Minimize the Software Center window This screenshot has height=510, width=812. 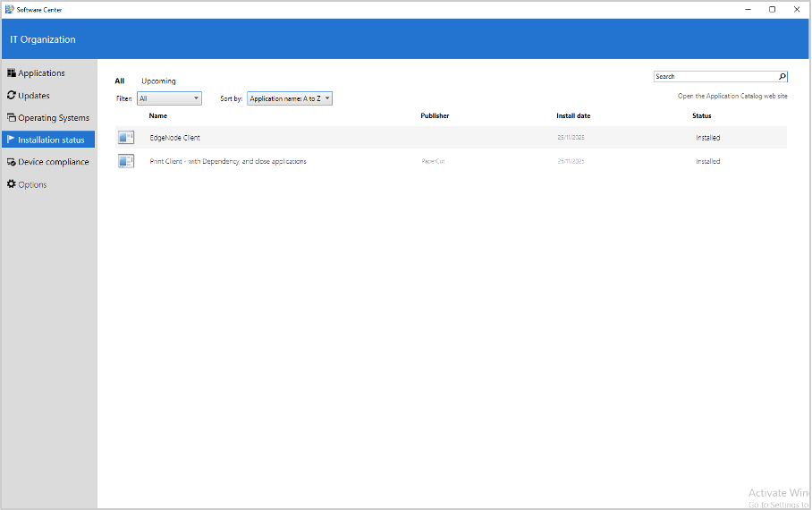tap(748, 9)
